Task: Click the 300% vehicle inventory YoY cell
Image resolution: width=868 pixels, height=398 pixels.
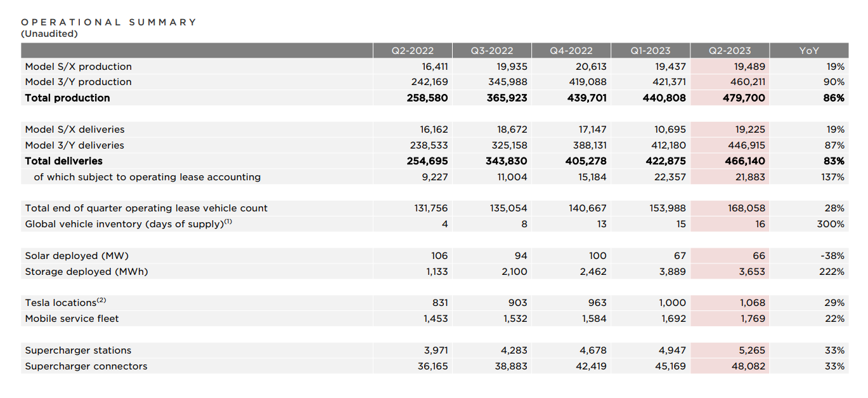Action: (x=832, y=224)
